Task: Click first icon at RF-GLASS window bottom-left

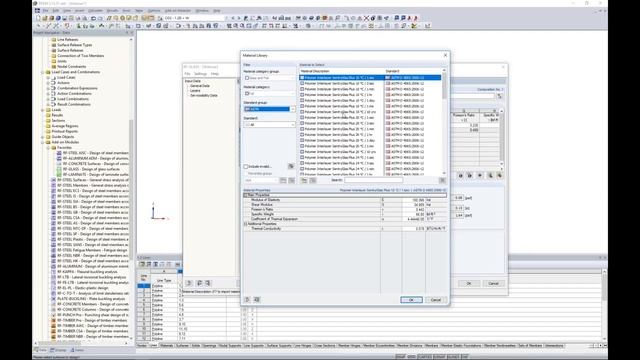Action: click(x=189, y=283)
